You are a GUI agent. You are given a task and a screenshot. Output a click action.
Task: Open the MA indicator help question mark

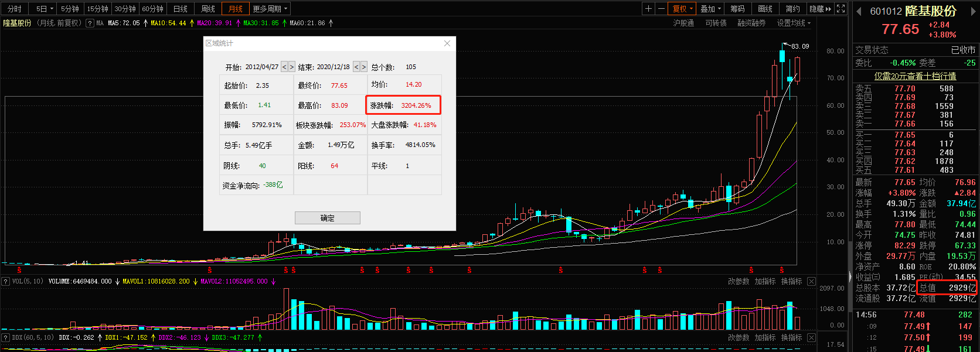point(90,23)
